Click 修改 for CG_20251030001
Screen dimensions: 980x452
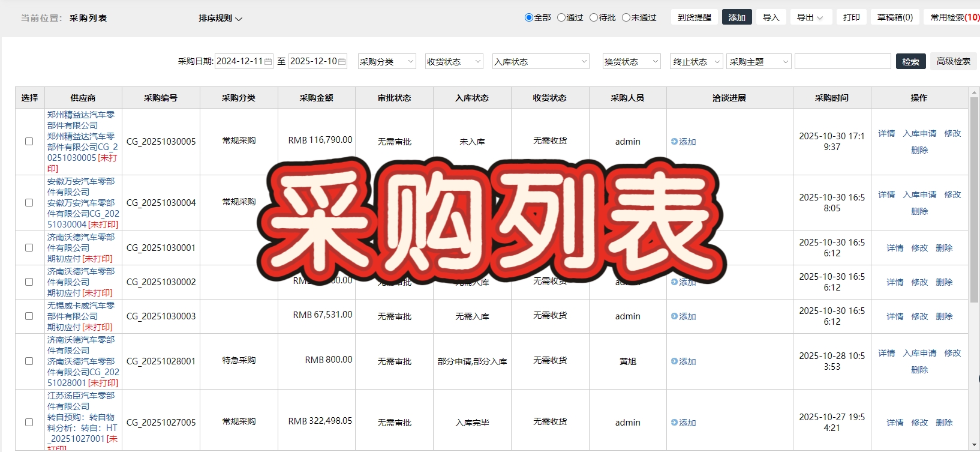click(919, 248)
